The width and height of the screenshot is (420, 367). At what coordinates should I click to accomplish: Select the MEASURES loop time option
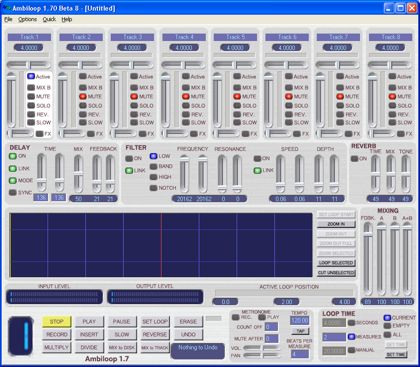click(351, 337)
